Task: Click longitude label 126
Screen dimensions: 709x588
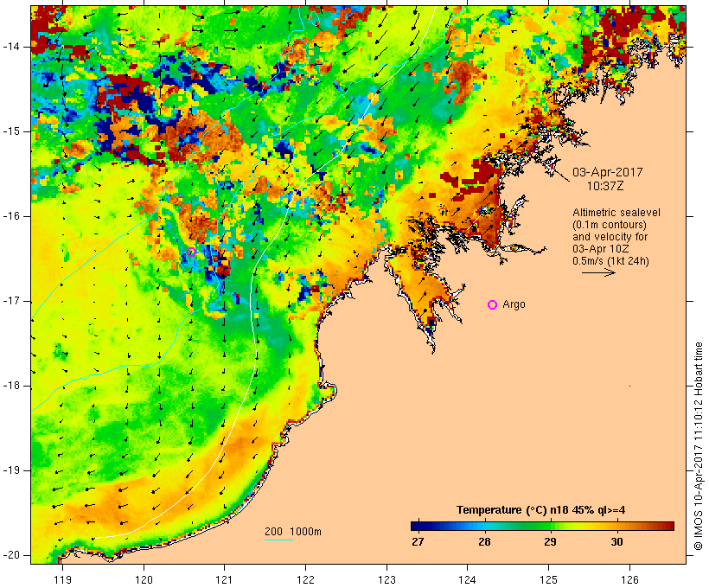Action: pyautogui.click(x=629, y=579)
